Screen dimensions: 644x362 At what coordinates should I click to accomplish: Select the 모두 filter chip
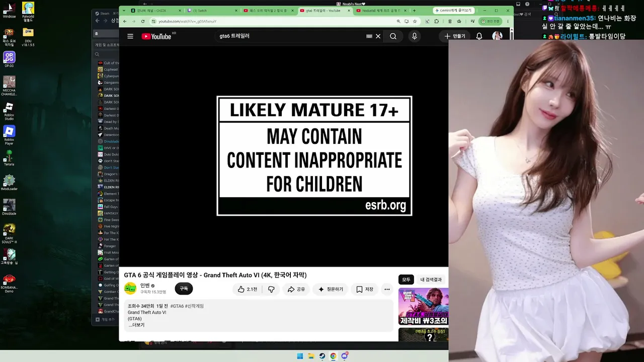click(406, 280)
